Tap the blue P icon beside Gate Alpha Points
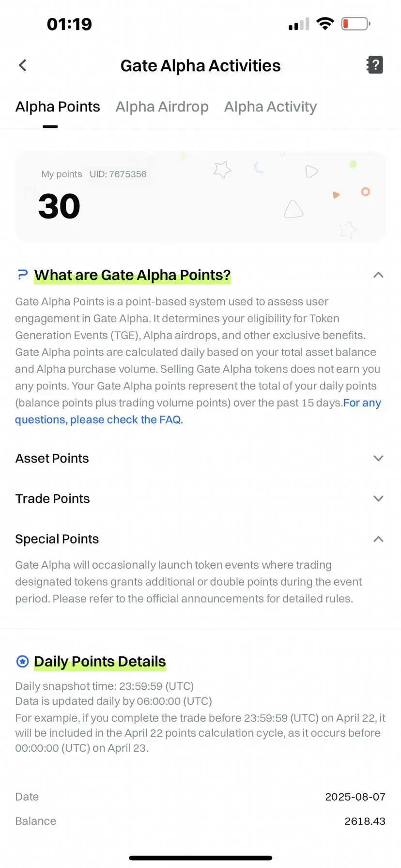The image size is (401, 868). 22,275
